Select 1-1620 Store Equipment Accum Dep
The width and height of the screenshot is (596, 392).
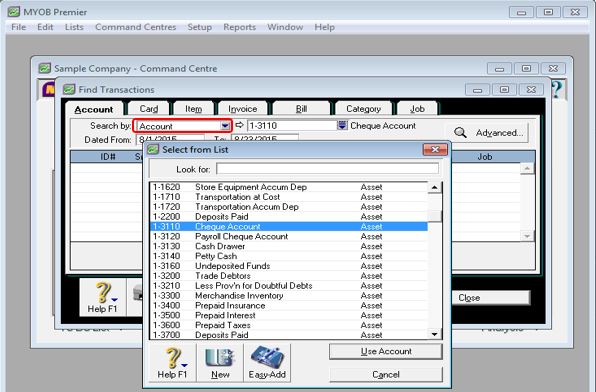[x=289, y=187]
